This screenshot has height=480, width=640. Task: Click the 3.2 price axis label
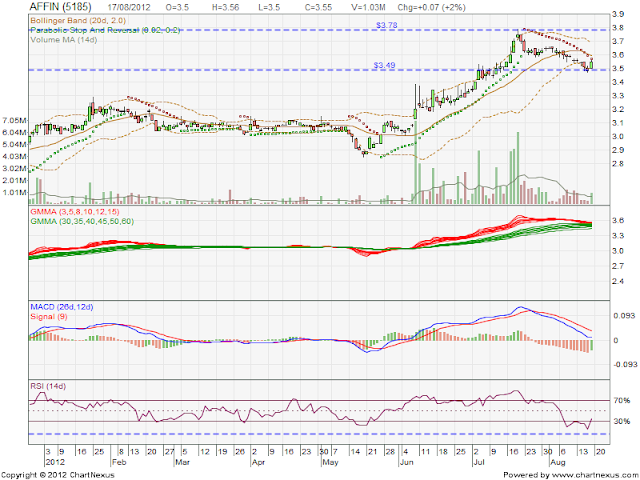pos(618,109)
